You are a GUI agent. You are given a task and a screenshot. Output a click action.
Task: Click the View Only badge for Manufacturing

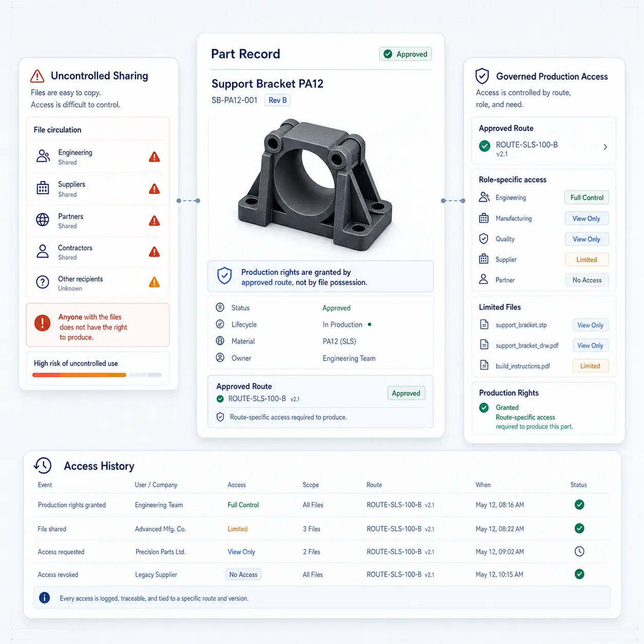[586, 218]
